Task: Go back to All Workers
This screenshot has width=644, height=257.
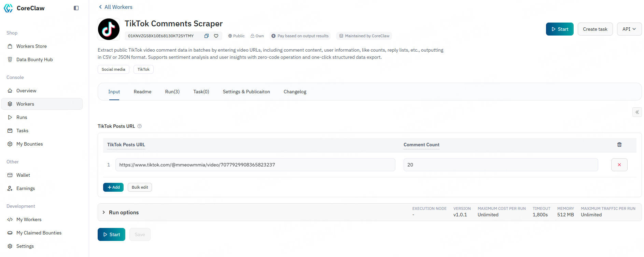Action: click(x=115, y=7)
